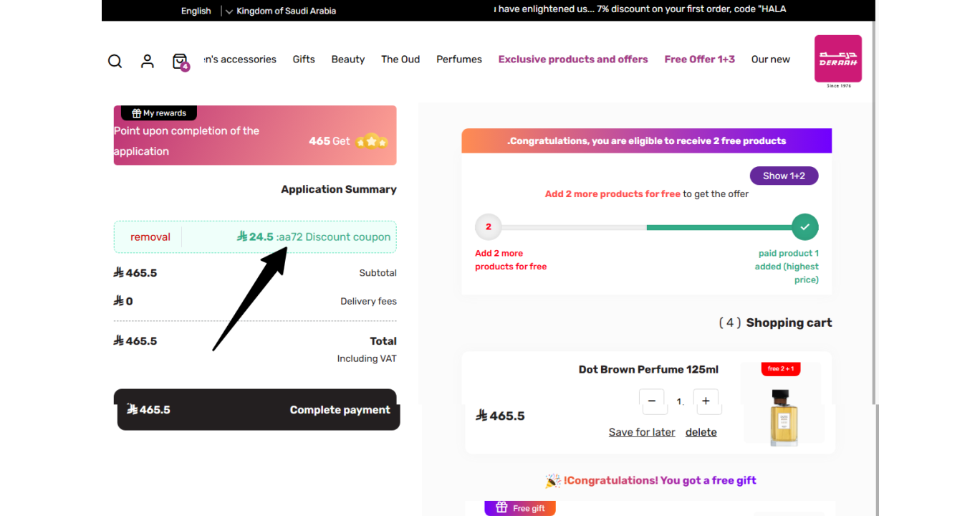Go to Exclusive products and offers

(x=573, y=59)
